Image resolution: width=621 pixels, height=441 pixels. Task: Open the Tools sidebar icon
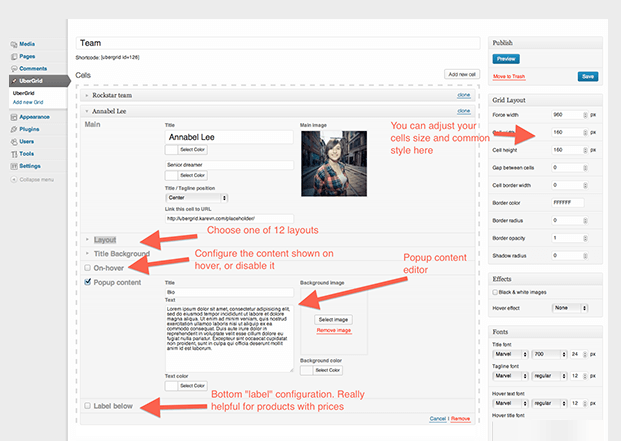[12, 154]
